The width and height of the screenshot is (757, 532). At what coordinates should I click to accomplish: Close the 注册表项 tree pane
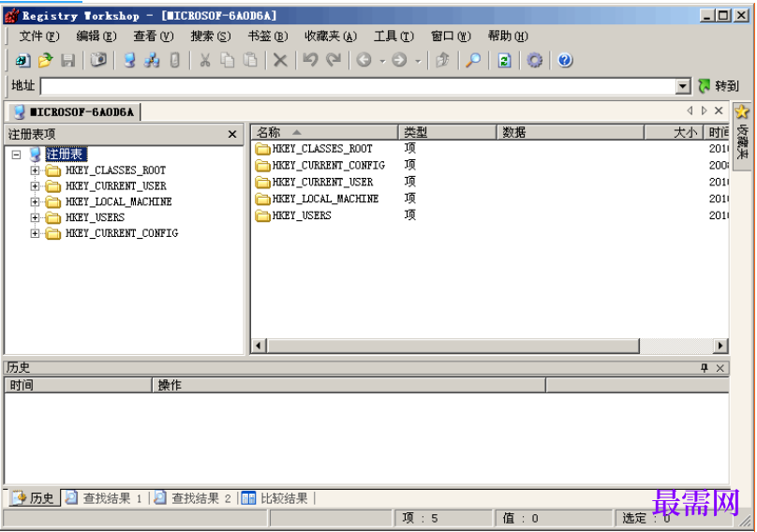[x=232, y=134]
